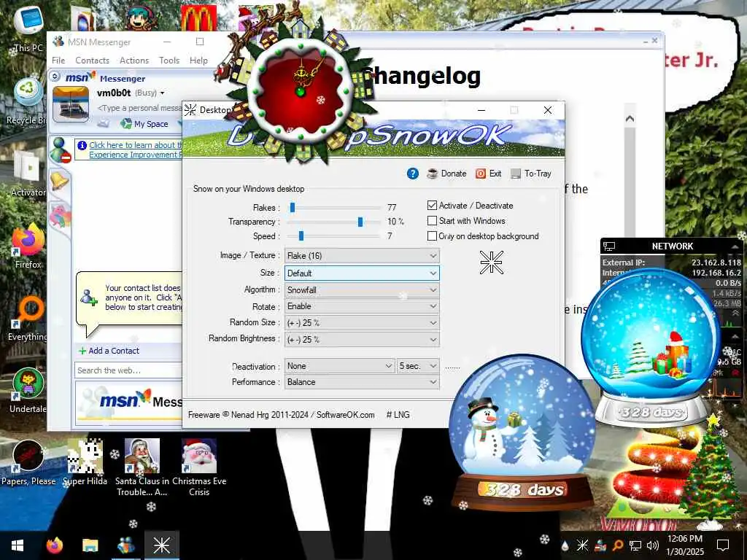Screen dimensions: 747x560
Task: Open Christmas Eve Crisis desktop shortcut
Action: (199, 467)
